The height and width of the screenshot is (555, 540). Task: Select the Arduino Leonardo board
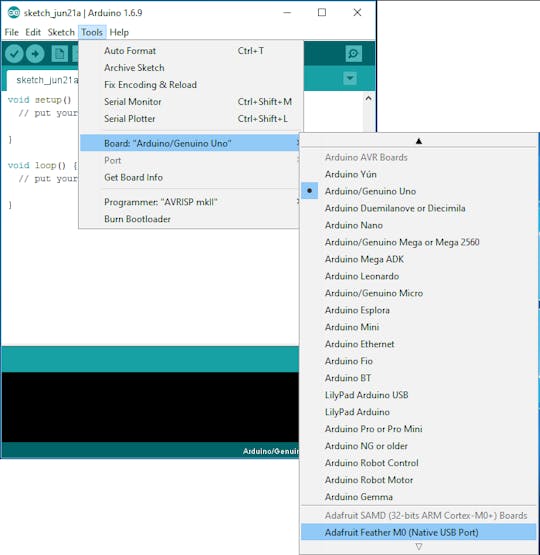419,276
